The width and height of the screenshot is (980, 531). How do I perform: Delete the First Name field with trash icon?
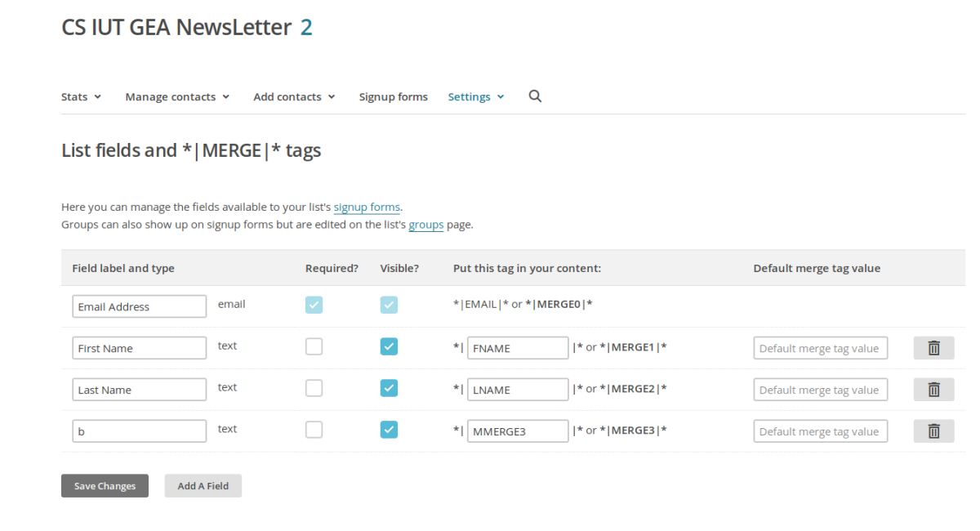tap(933, 348)
